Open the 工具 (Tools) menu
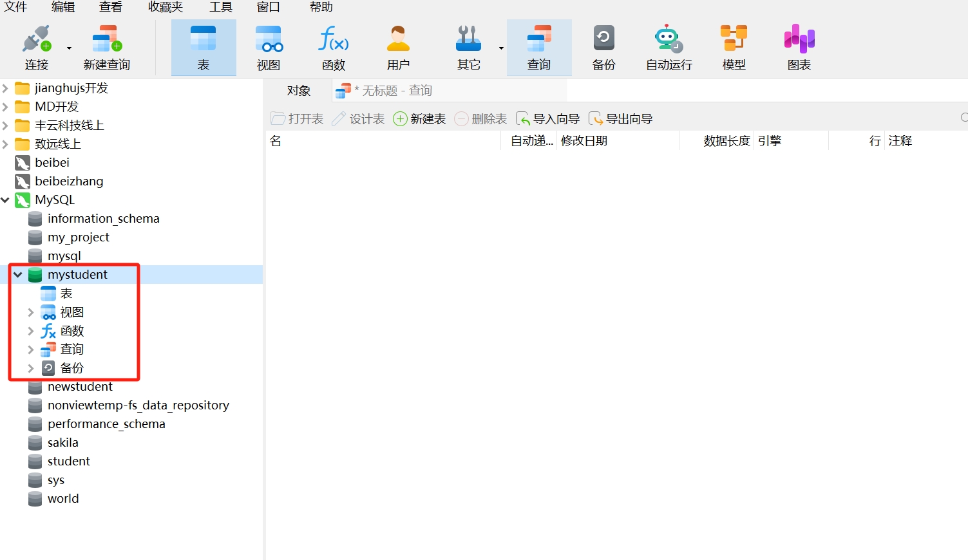Image resolution: width=968 pixels, height=560 pixels. [x=220, y=7]
